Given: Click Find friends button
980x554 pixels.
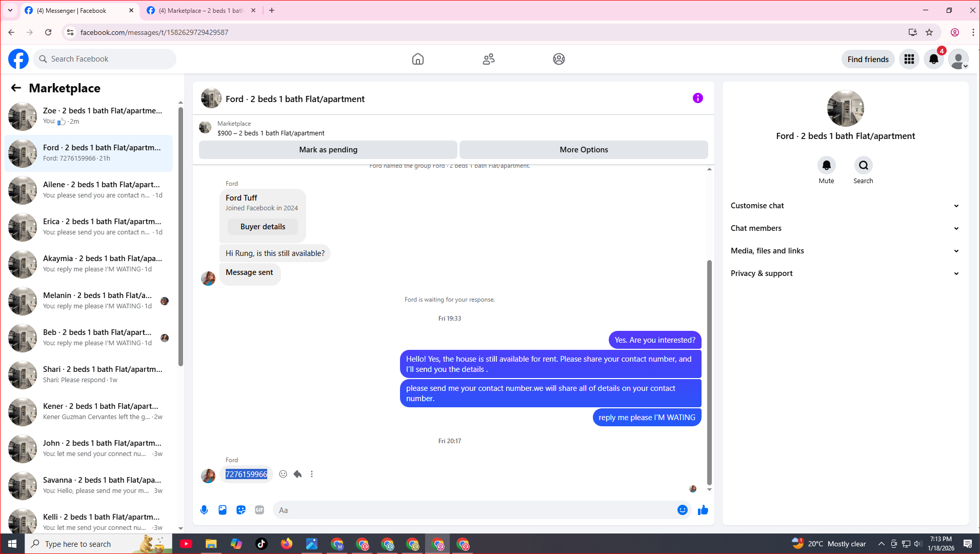Looking at the screenshot, I should click(x=868, y=59).
